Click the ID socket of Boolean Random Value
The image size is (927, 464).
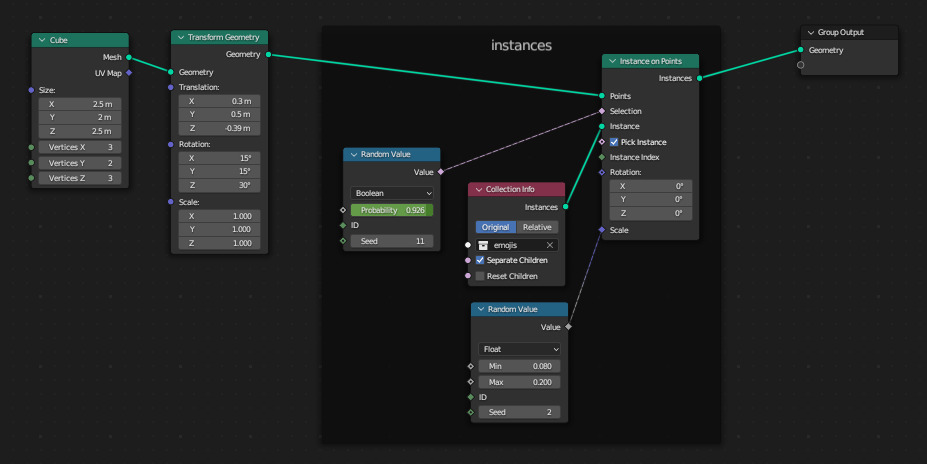point(343,225)
